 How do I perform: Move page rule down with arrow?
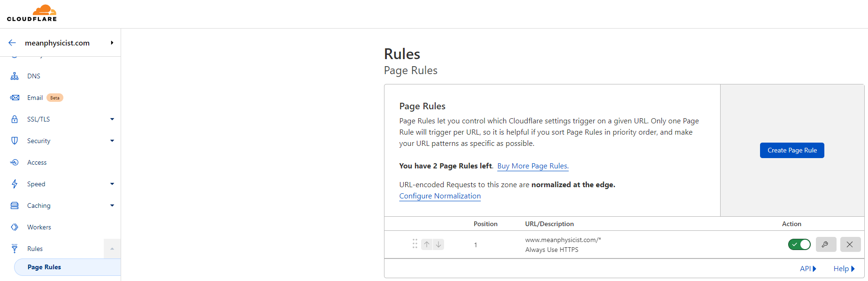tap(438, 244)
